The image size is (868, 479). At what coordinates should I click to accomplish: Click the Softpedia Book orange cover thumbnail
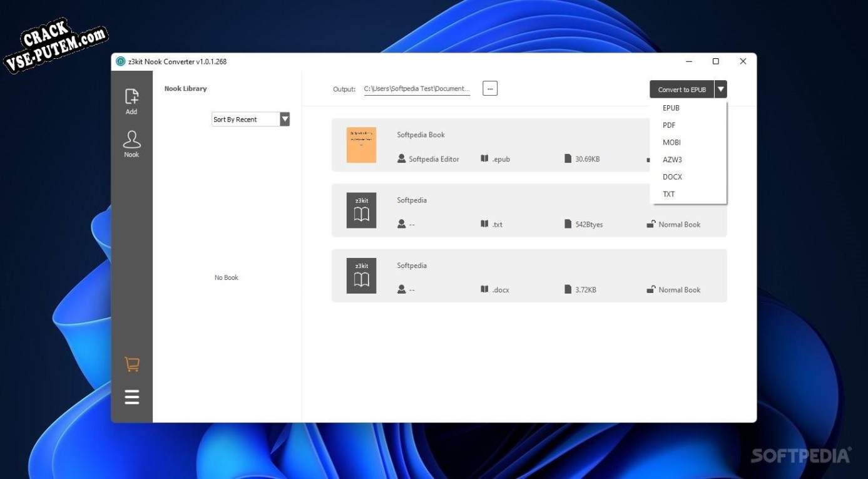[362, 145]
